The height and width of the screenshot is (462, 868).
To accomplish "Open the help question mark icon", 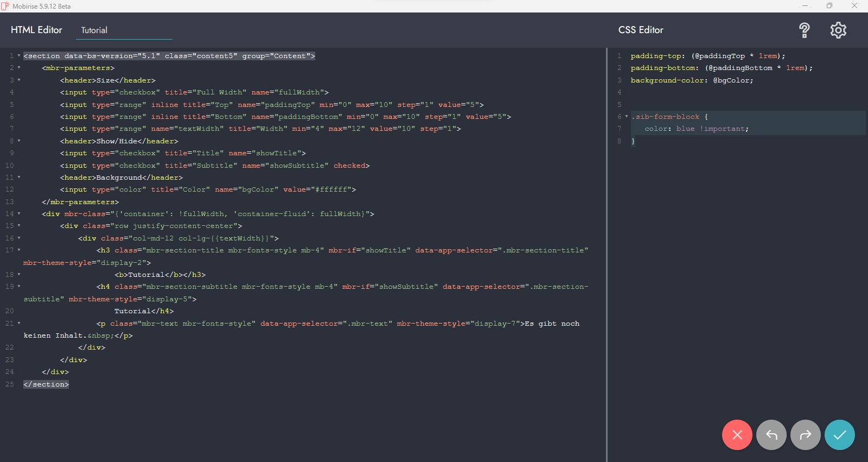I will pyautogui.click(x=804, y=30).
